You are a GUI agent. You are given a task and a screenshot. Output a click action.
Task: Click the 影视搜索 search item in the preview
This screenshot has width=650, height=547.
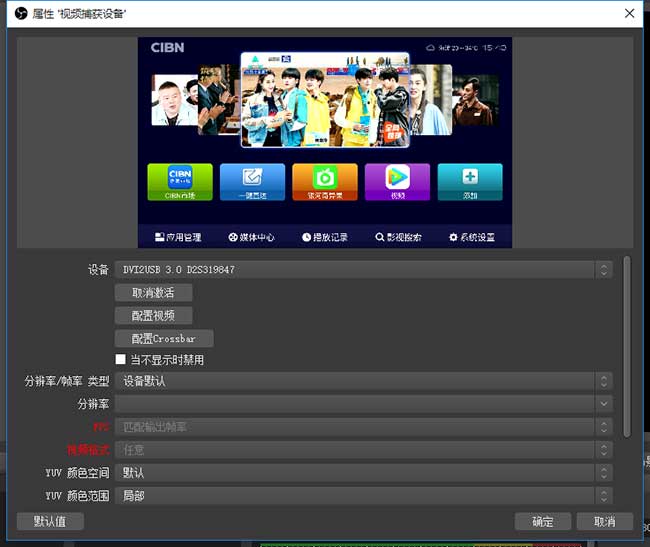[398, 237]
